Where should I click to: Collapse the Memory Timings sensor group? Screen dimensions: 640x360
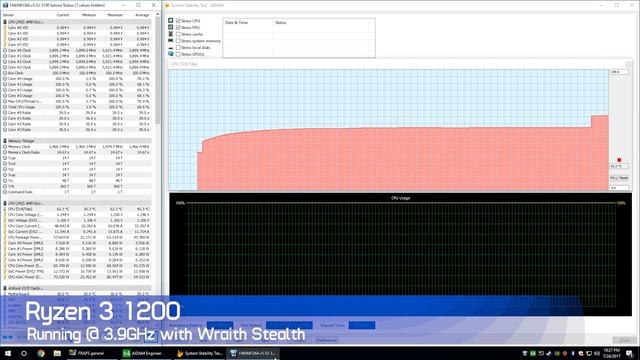tap(21, 141)
